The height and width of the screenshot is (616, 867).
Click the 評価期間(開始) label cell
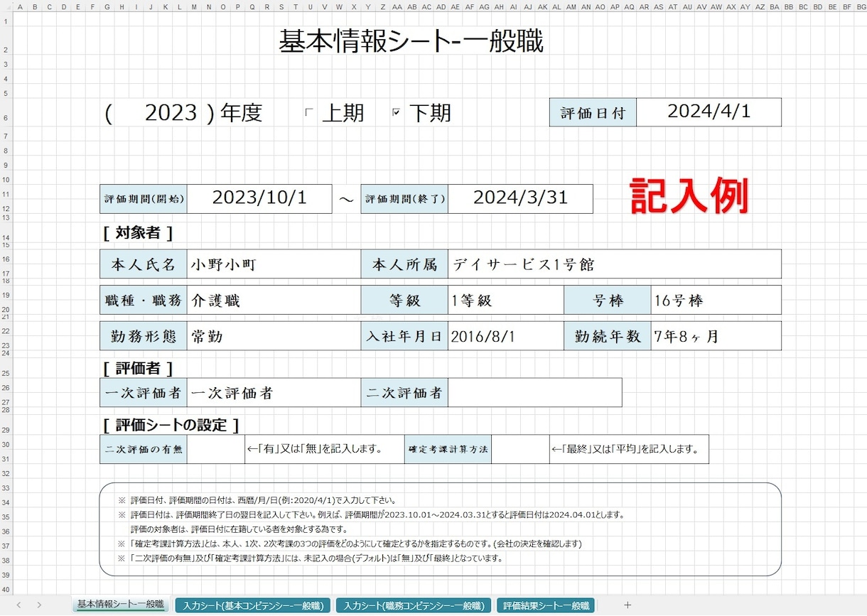144,199
